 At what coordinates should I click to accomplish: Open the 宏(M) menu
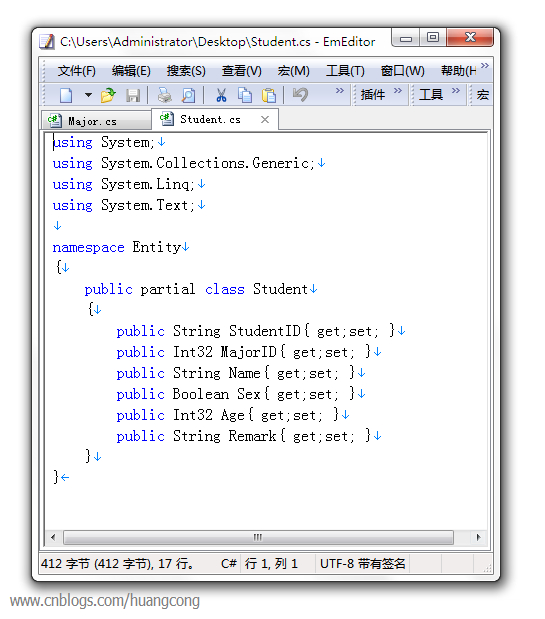294,71
